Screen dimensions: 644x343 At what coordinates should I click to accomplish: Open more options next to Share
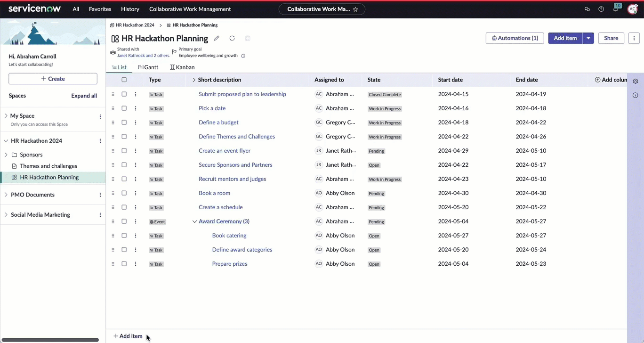[634, 38]
